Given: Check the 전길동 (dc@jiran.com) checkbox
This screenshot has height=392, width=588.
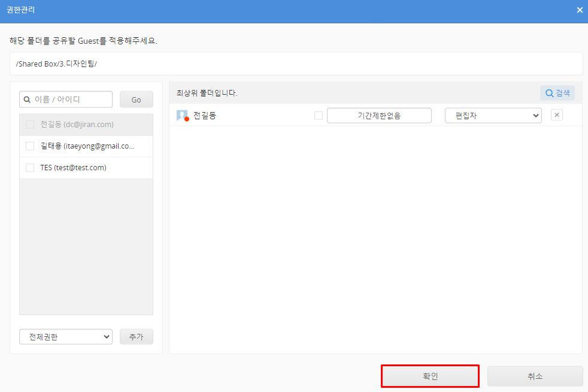Looking at the screenshot, I should tap(30, 124).
